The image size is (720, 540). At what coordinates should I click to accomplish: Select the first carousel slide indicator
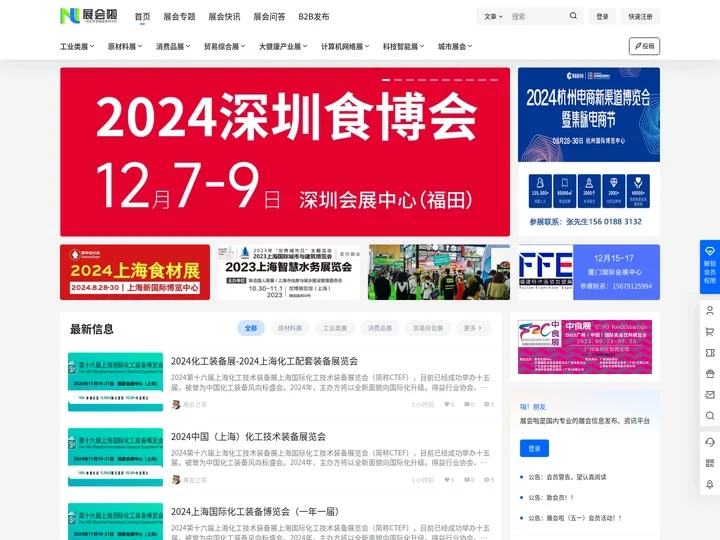pos(386,80)
